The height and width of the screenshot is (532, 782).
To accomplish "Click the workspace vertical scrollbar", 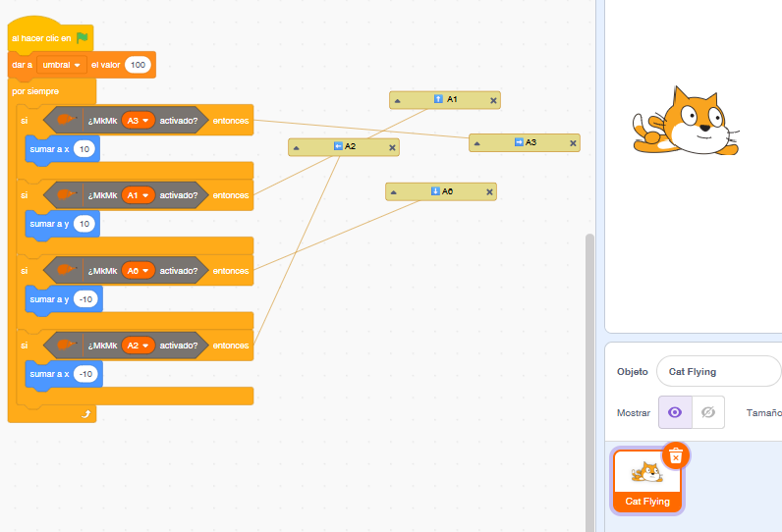I will (x=590, y=381).
